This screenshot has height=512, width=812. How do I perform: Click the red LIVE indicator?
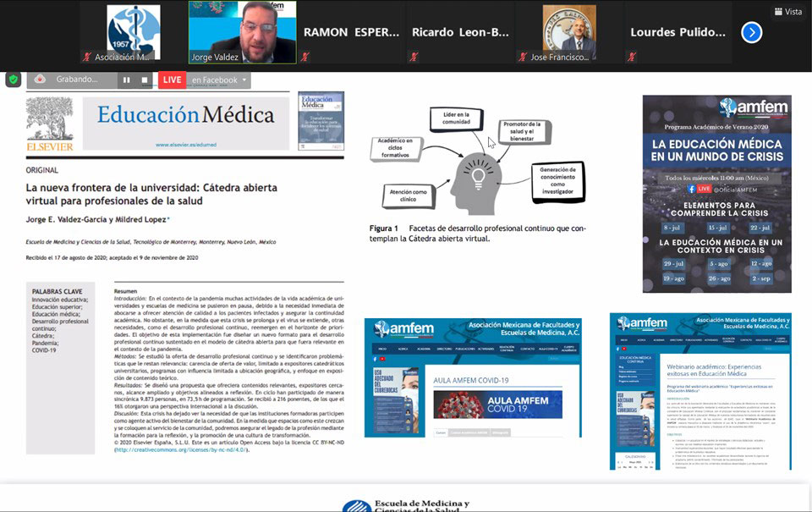point(172,80)
